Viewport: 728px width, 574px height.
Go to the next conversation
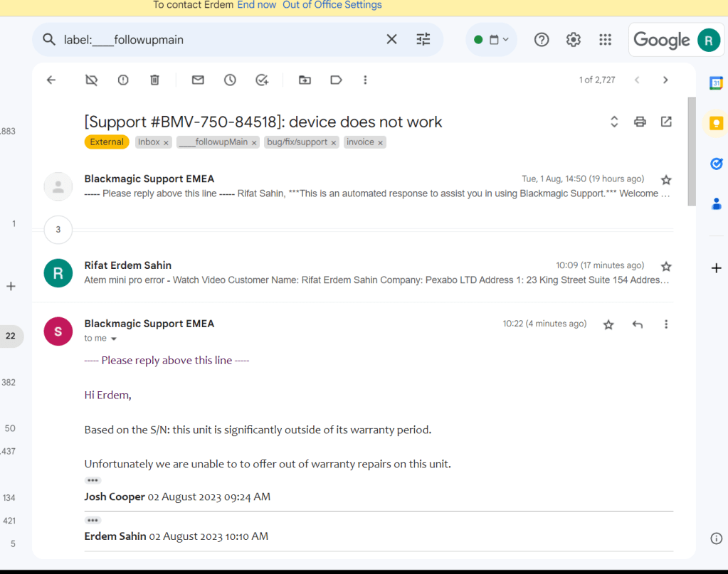click(x=665, y=80)
